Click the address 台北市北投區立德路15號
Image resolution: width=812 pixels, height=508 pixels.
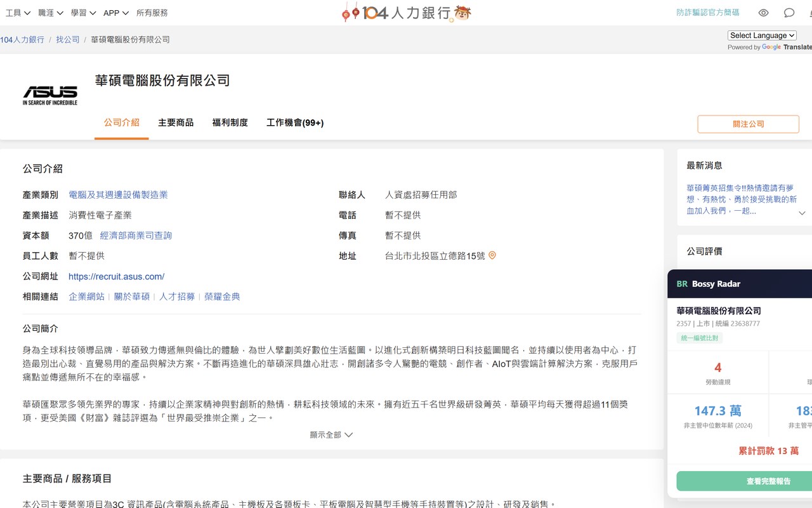(435, 256)
